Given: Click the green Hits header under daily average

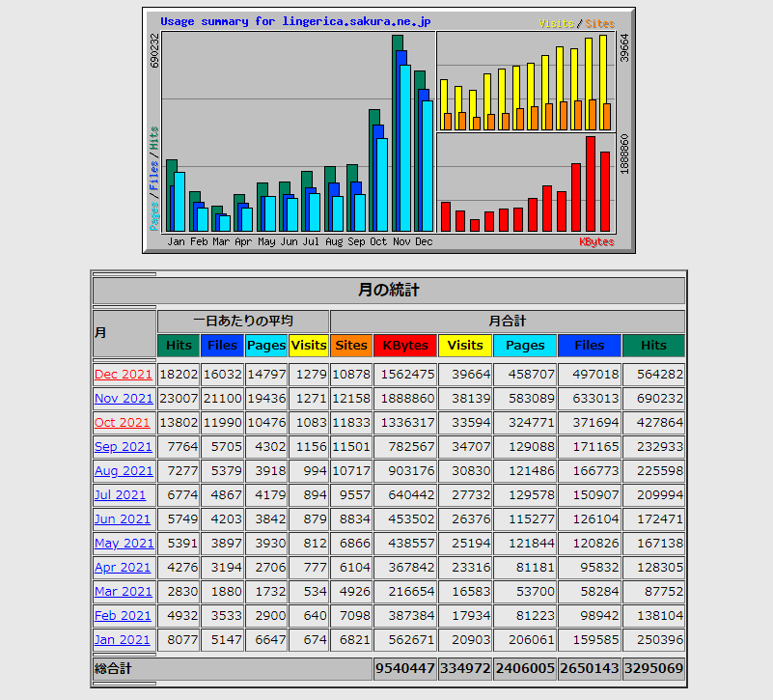Looking at the screenshot, I should tap(179, 345).
